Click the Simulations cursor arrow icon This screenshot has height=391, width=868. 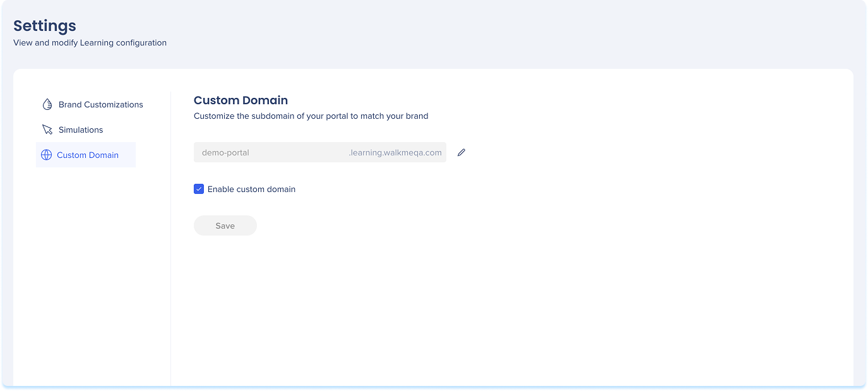click(47, 129)
